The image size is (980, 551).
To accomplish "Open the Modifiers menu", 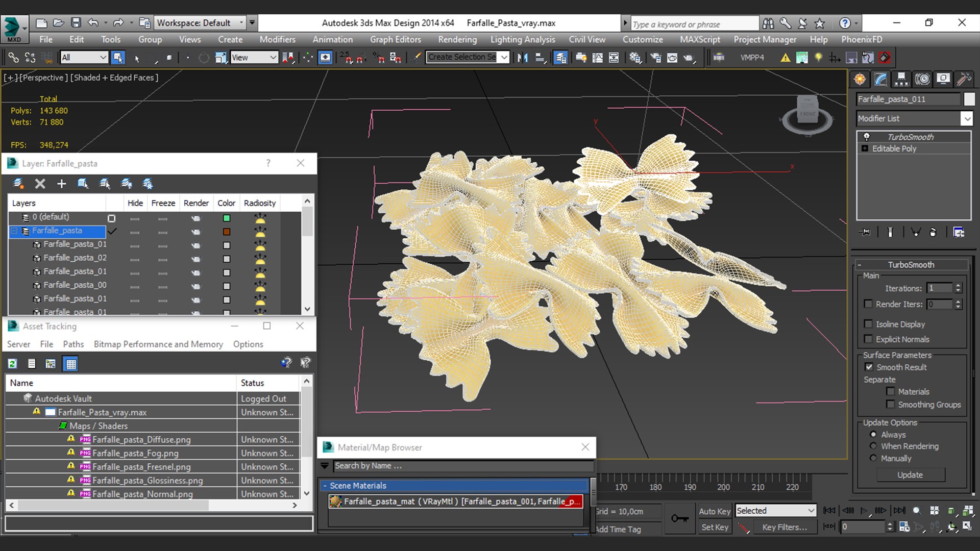I will 277,39.
